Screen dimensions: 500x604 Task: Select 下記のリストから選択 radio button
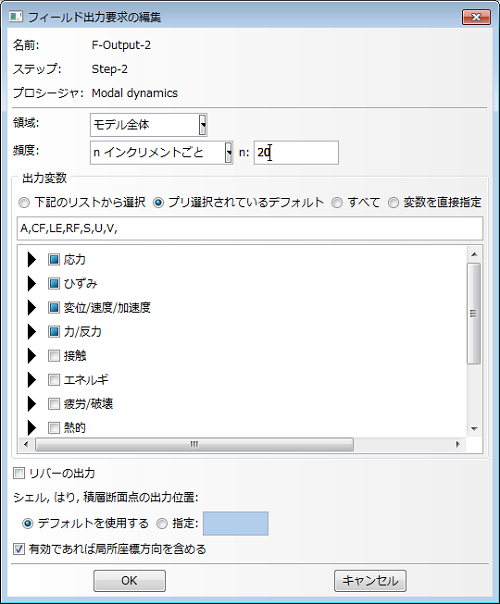pos(24,203)
